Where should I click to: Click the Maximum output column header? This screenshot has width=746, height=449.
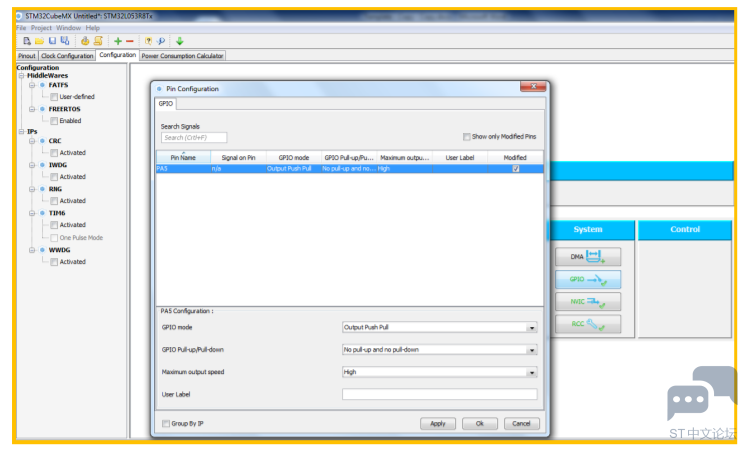pos(404,157)
